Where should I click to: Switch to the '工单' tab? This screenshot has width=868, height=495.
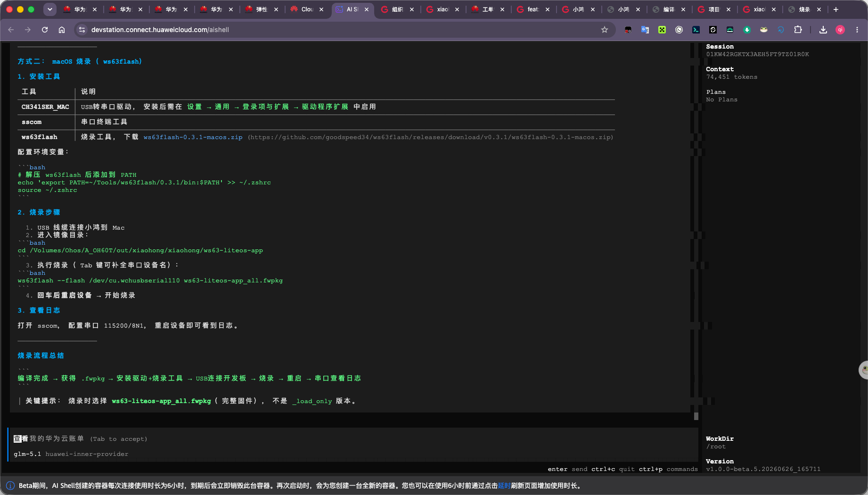pyautogui.click(x=488, y=9)
